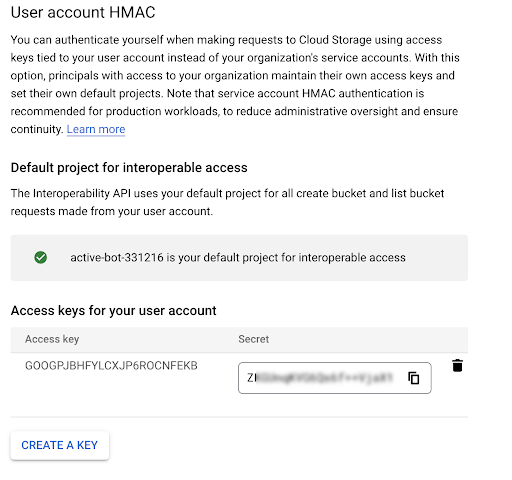Focus the Secret value field
The height and width of the screenshot is (480, 512).
pos(335,378)
